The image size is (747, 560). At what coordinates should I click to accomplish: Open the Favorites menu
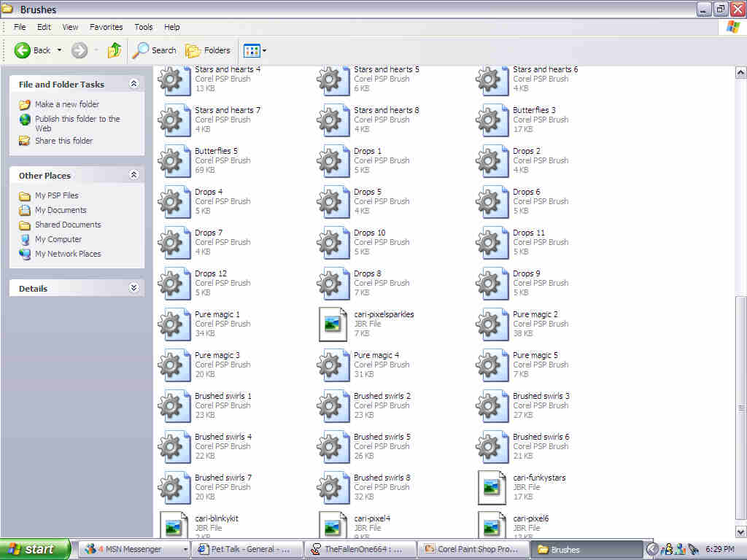pos(106,27)
